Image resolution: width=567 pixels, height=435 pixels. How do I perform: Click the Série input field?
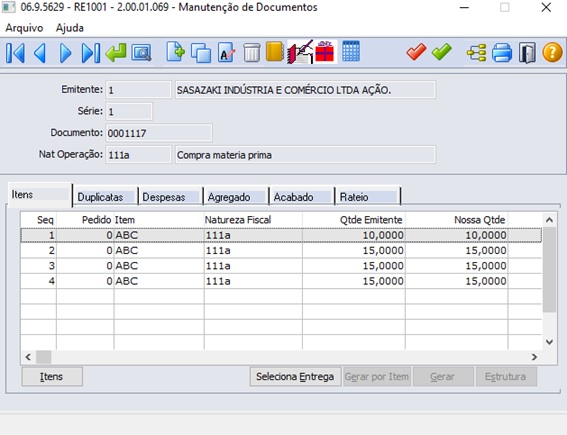click(129, 111)
